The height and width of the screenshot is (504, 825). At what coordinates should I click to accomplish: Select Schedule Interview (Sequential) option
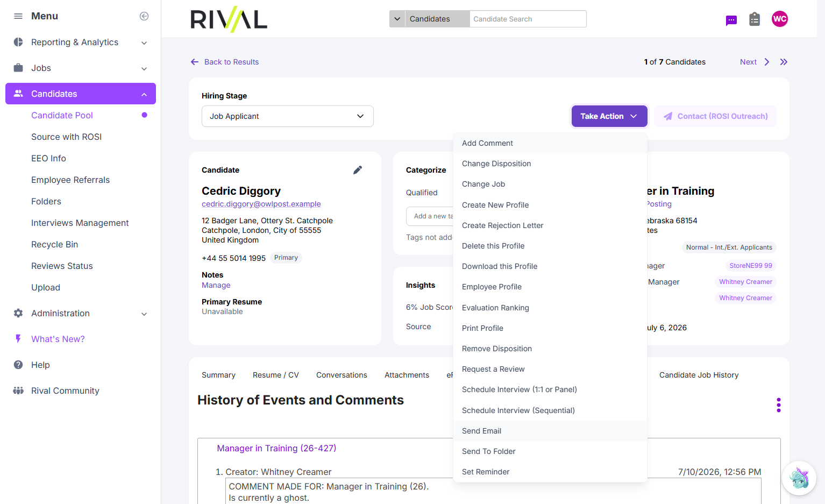coord(550,410)
